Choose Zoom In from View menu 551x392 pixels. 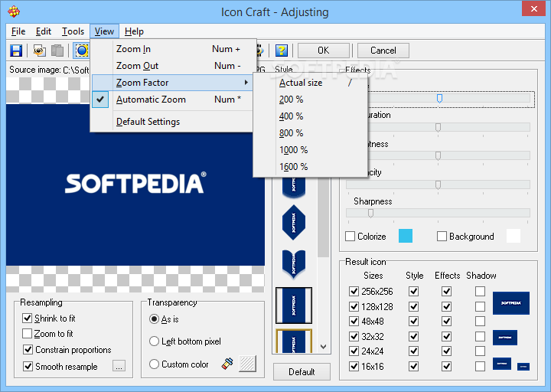point(172,49)
